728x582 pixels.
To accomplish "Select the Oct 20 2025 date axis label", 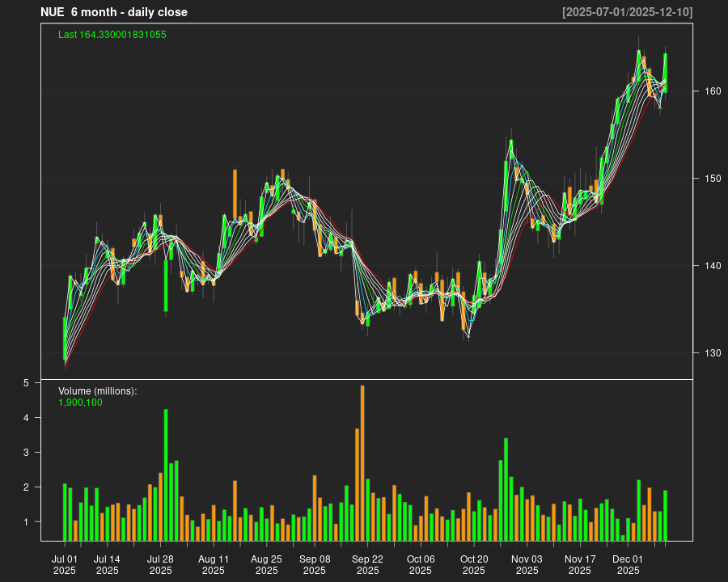I will pos(474,564).
